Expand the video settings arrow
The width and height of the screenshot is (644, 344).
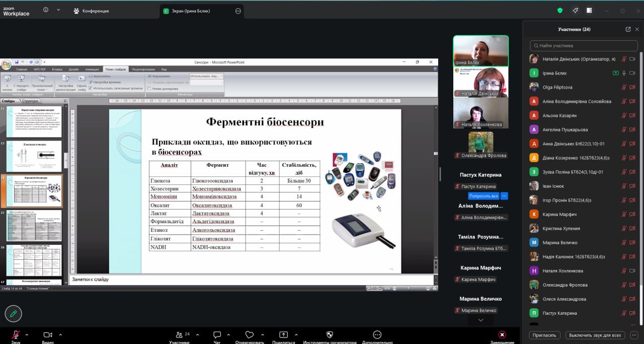click(x=60, y=334)
